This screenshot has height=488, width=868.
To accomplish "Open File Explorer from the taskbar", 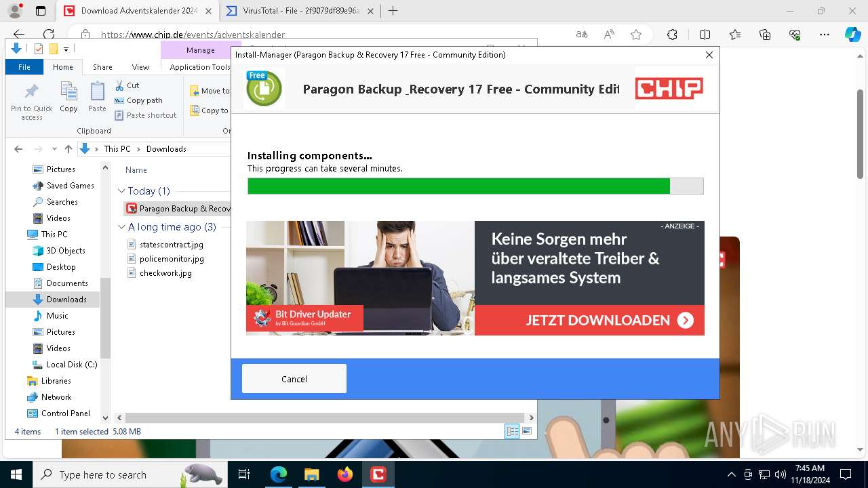I will pyautogui.click(x=311, y=474).
